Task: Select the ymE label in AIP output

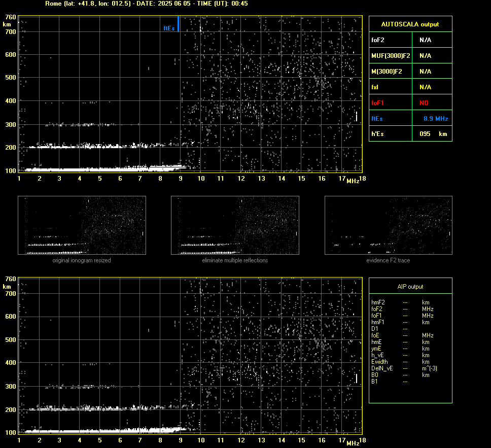Action: 376,349
